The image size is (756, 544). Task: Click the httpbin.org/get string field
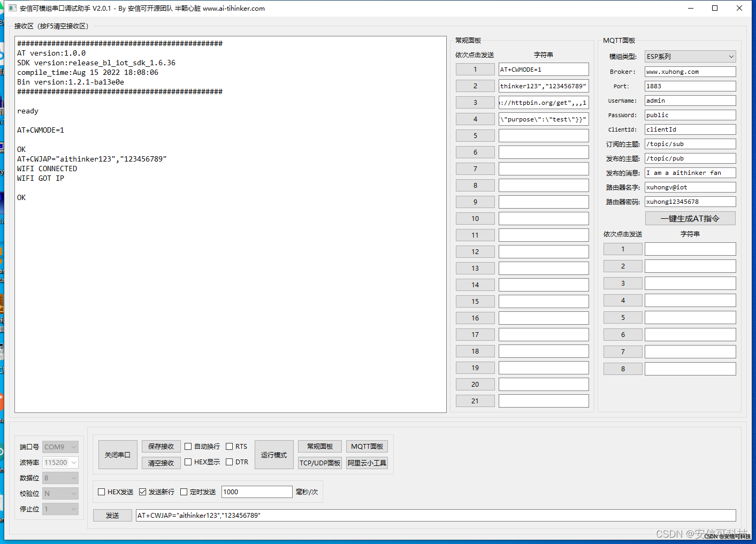[544, 102]
